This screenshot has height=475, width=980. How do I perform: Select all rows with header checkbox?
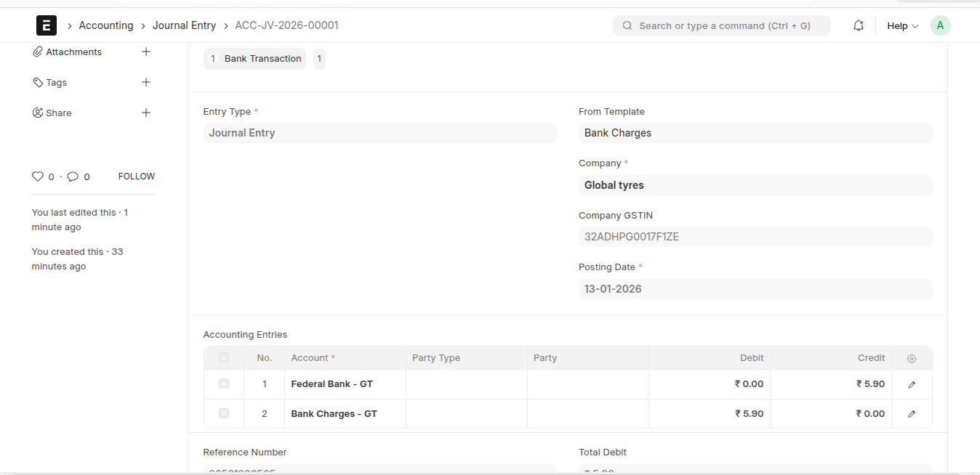pos(224,357)
